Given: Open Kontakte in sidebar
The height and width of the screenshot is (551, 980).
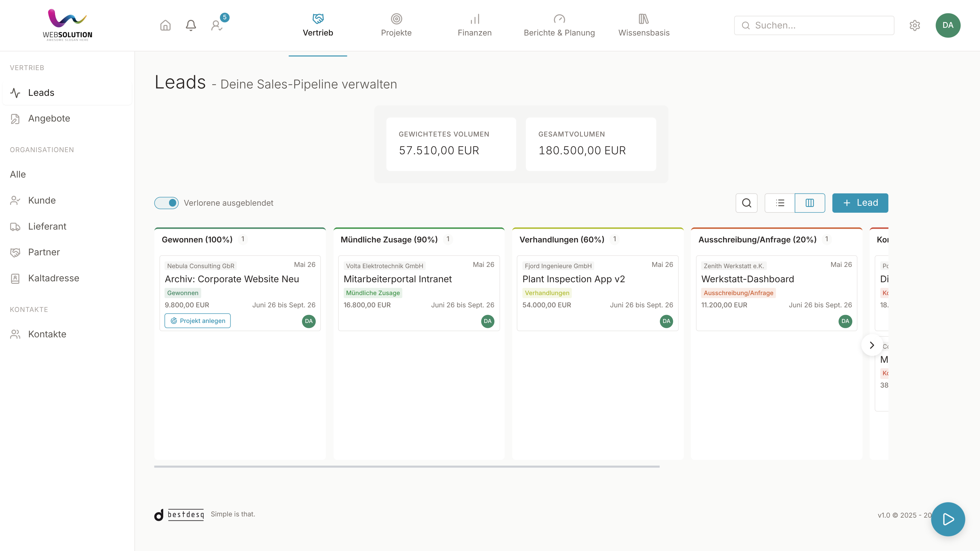Looking at the screenshot, I should (x=67, y=334).
